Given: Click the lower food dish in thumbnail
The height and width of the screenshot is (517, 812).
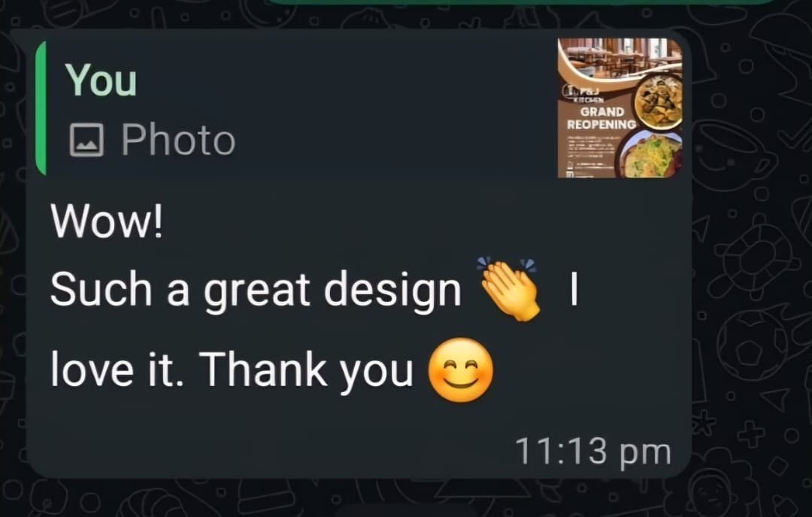Looking at the screenshot, I should pyautogui.click(x=650, y=155).
